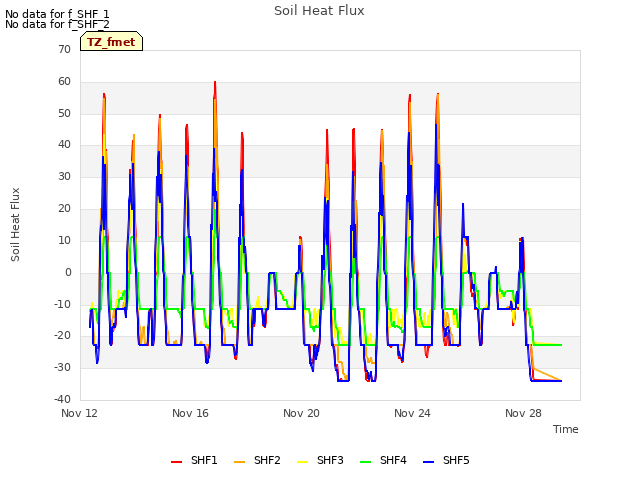640x480 pixels.
Task: Click the orange SHF2 legend swatch
Action: pos(239,462)
